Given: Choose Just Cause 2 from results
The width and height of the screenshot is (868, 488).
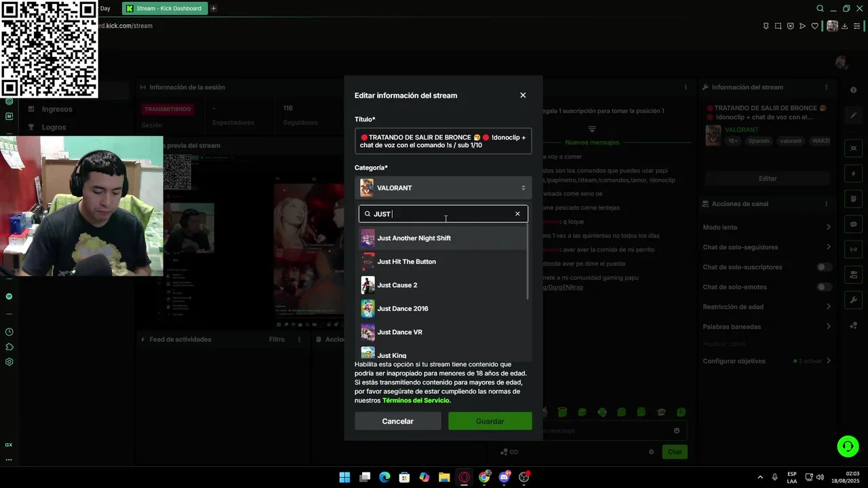Looking at the screenshot, I should tap(443, 285).
